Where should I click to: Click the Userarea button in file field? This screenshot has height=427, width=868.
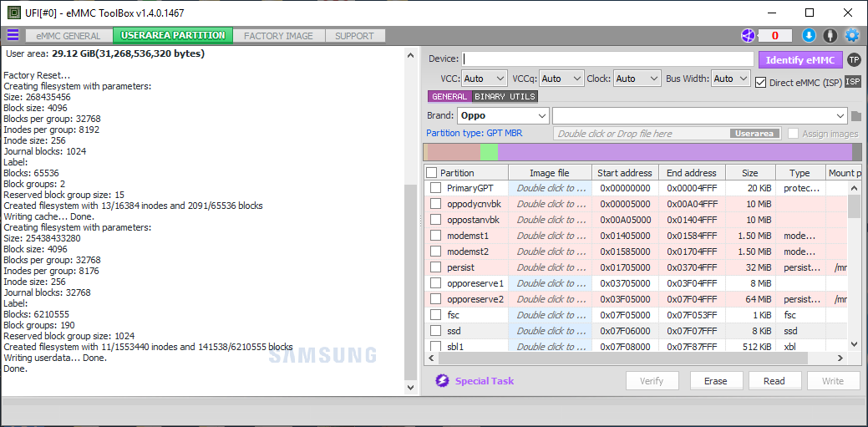755,134
